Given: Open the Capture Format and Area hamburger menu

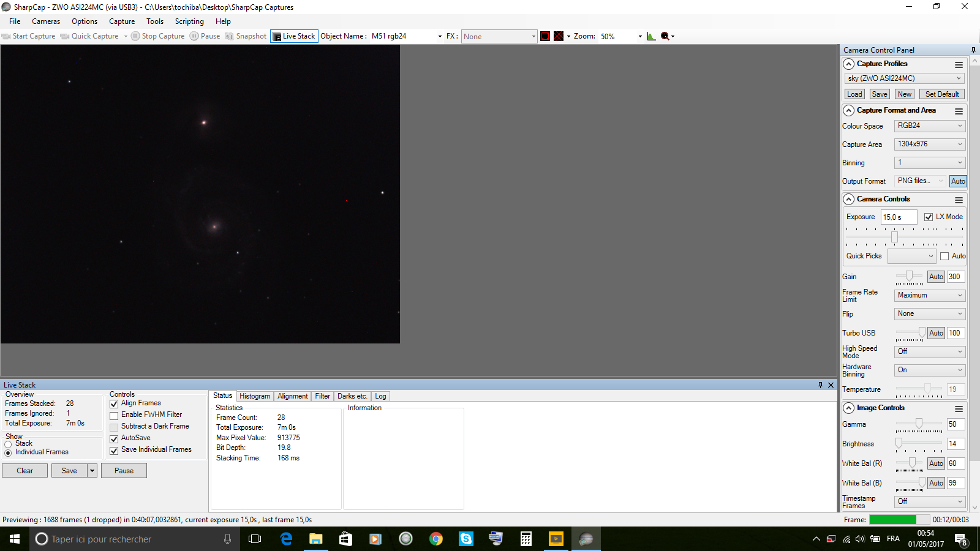Looking at the screenshot, I should [x=959, y=111].
